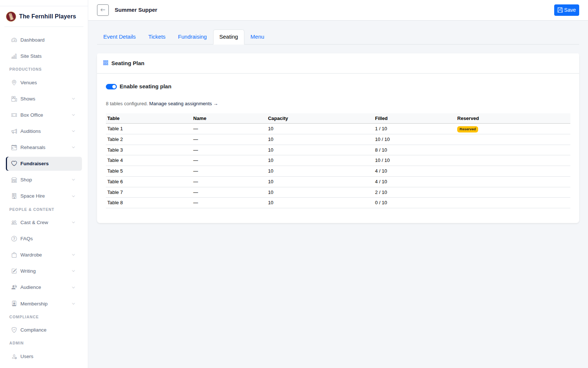This screenshot has width=588, height=368.
Task: Open the Menu tab
Action: click(257, 37)
